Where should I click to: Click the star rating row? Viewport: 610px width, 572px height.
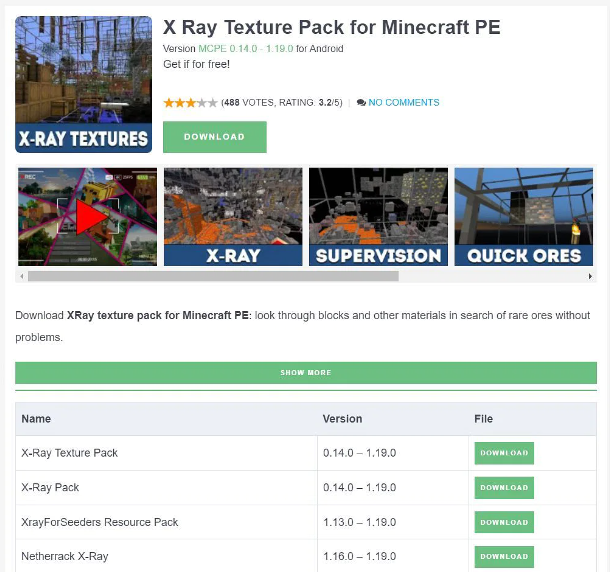pyautogui.click(x=190, y=103)
